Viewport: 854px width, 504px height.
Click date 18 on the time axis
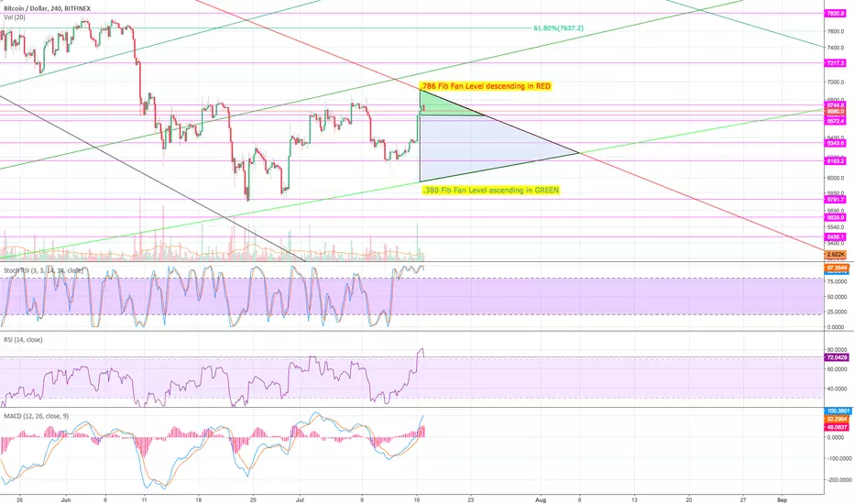pos(199,499)
